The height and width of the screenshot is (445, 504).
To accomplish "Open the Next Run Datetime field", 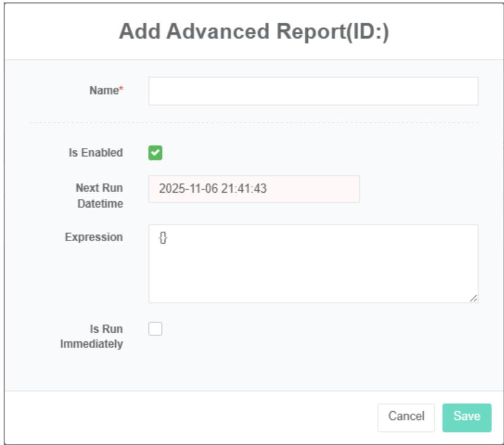I will (x=254, y=189).
